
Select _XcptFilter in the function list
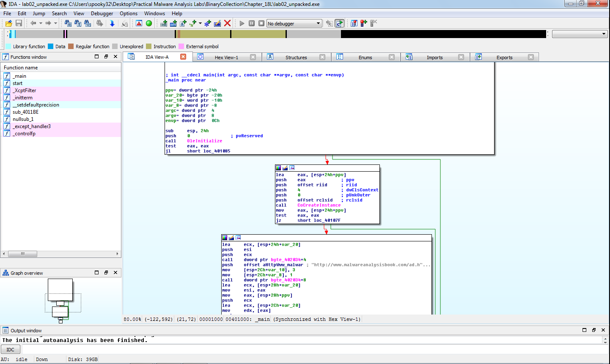pos(61,90)
